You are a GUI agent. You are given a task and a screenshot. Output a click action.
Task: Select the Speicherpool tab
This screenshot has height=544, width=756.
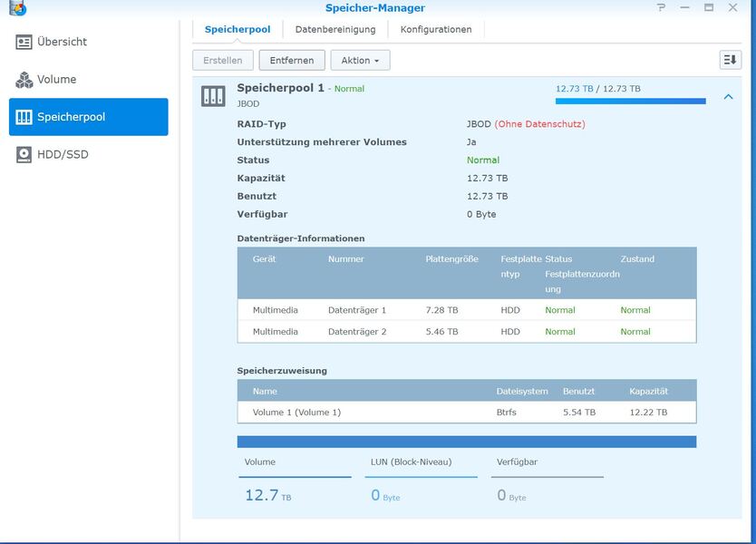point(237,29)
